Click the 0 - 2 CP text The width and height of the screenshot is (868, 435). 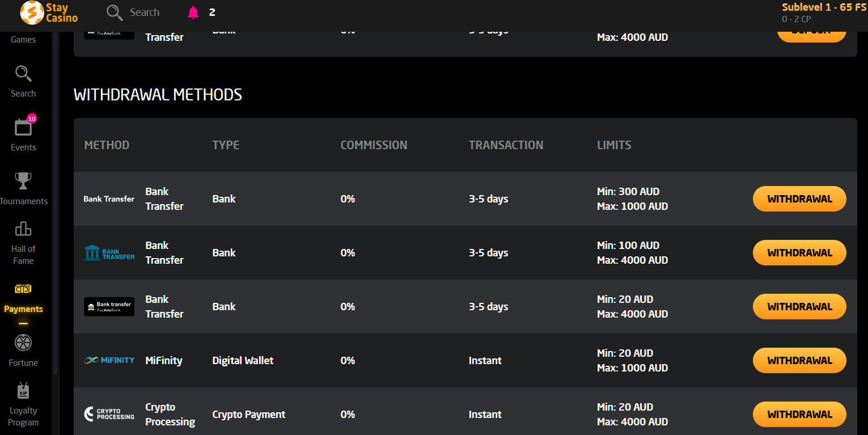click(796, 19)
